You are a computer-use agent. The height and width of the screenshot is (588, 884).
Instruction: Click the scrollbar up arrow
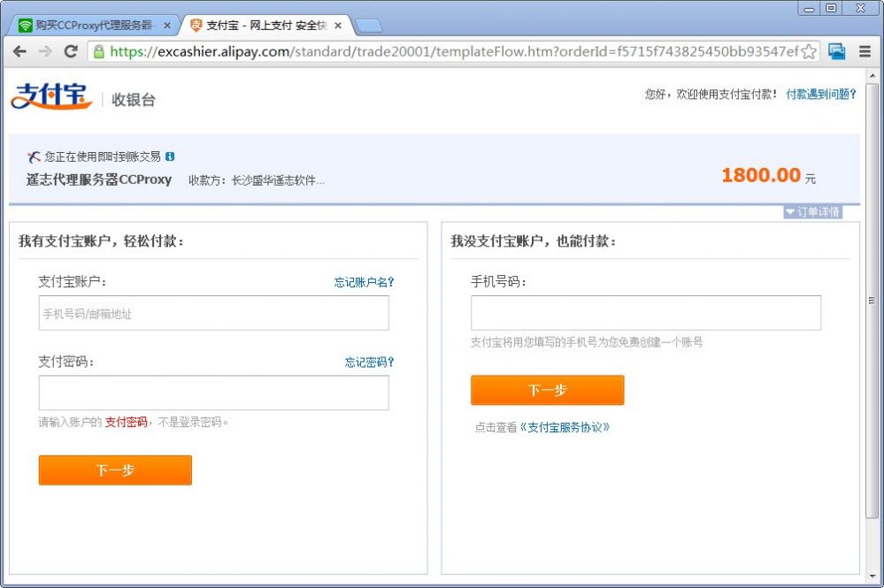point(872,76)
